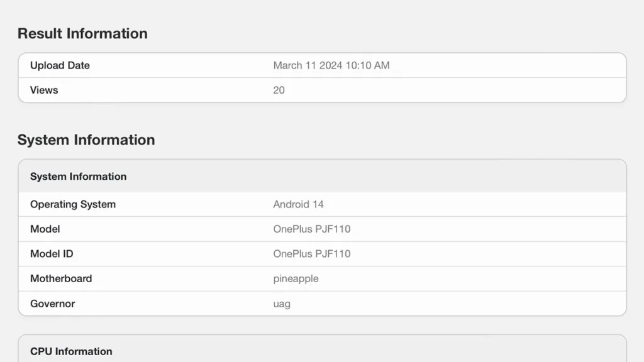Click the Motherboard label

61,278
